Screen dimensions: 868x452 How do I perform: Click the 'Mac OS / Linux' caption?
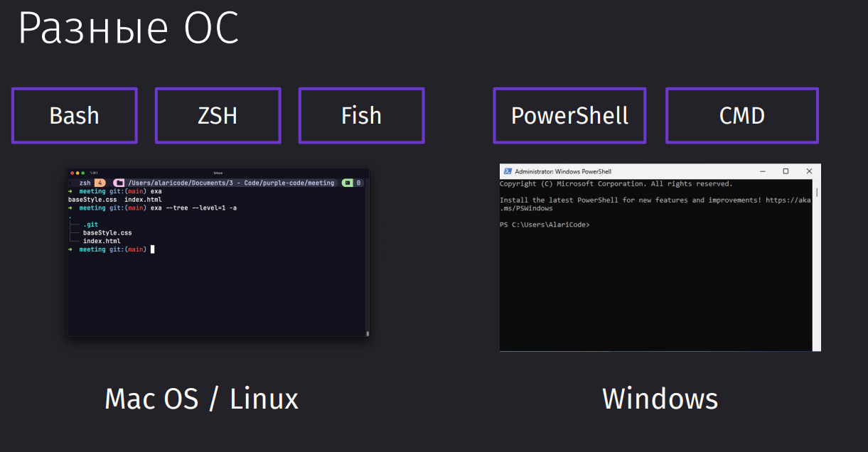coord(201,399)
